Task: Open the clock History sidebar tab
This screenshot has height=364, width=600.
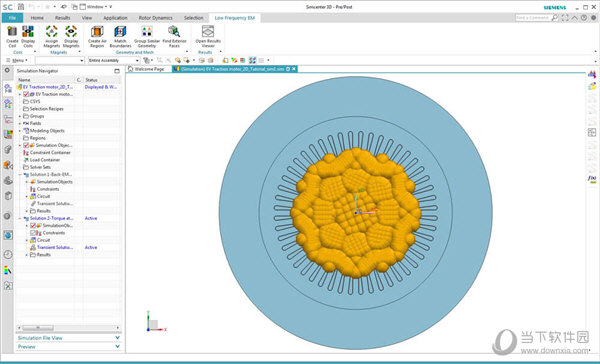Action: [8, 255]
